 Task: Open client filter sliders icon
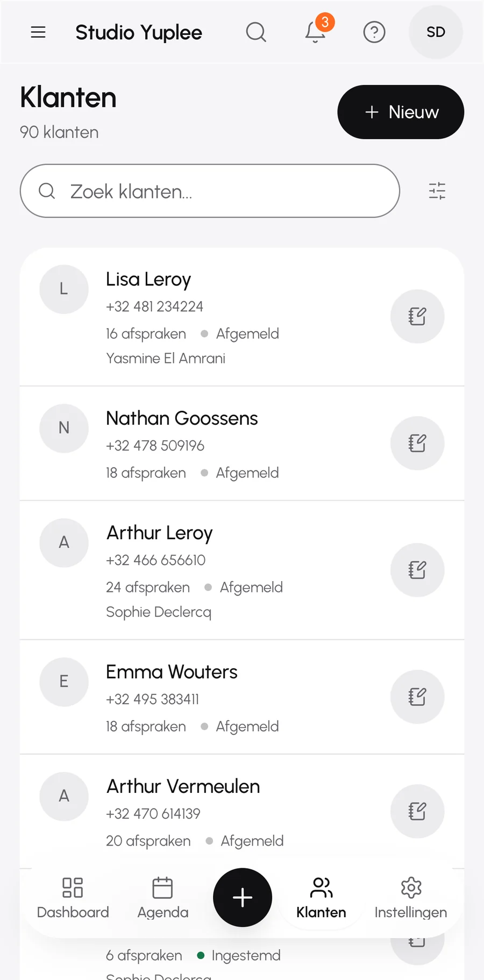click(x=437, y=191)
